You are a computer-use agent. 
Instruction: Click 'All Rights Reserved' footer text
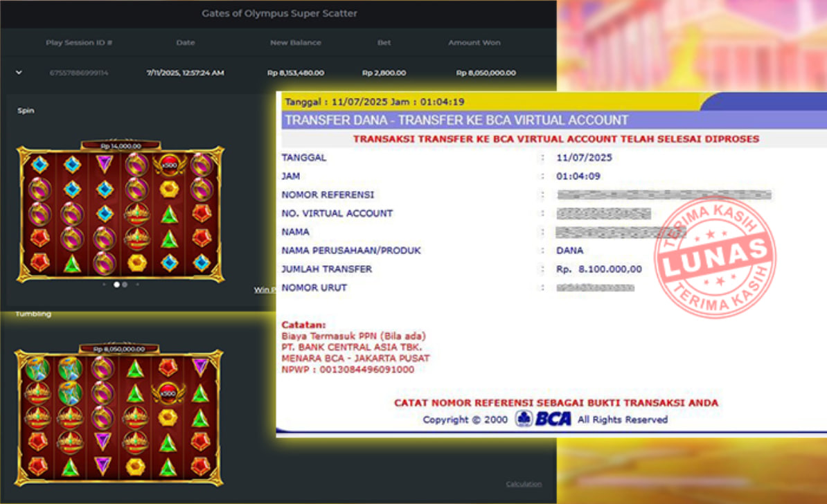point(623,419)
